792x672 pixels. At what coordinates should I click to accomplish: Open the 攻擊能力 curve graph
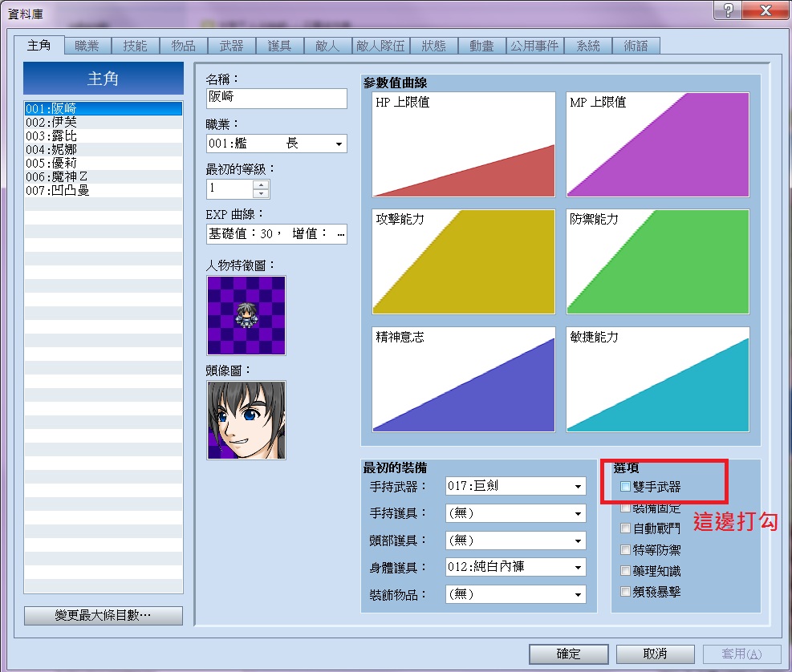point(463,261)
